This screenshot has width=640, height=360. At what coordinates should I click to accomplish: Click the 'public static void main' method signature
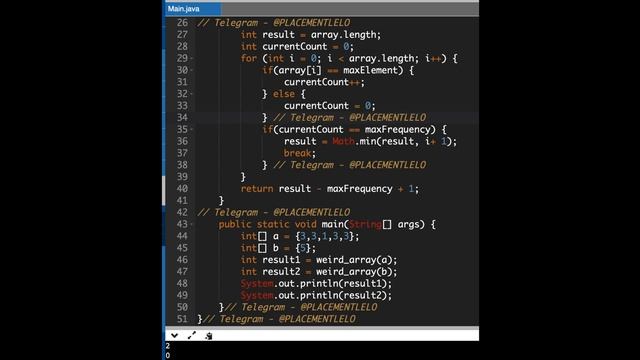(x=327, y=224)
